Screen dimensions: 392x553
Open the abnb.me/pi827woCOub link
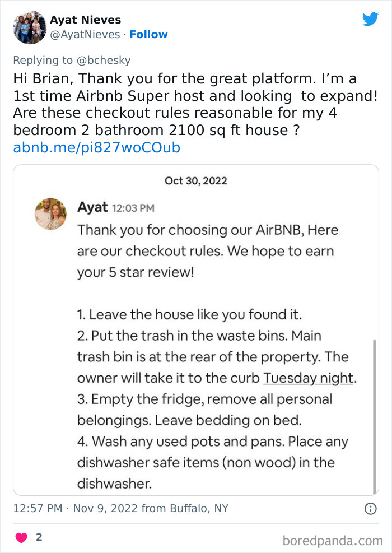[96, 147]
